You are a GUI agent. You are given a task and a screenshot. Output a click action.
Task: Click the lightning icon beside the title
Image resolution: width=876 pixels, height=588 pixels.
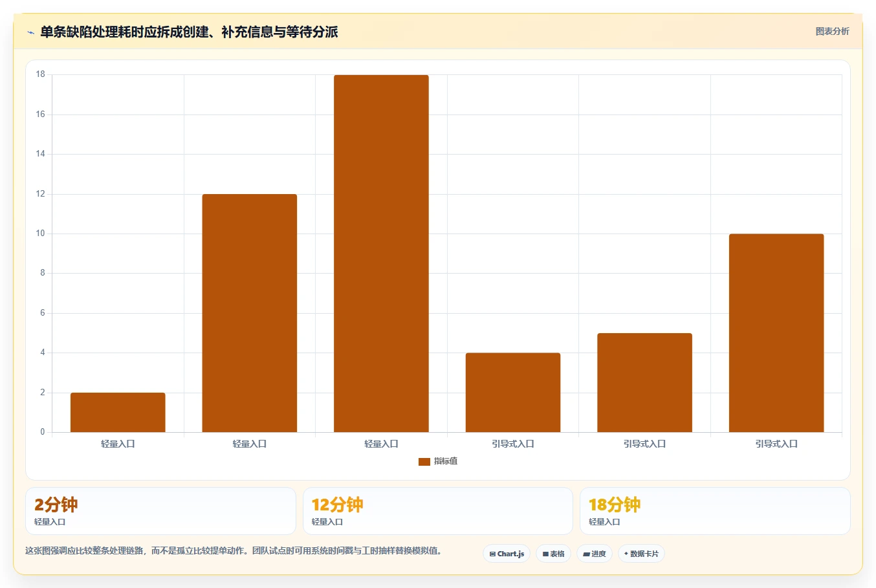(30, 32)
